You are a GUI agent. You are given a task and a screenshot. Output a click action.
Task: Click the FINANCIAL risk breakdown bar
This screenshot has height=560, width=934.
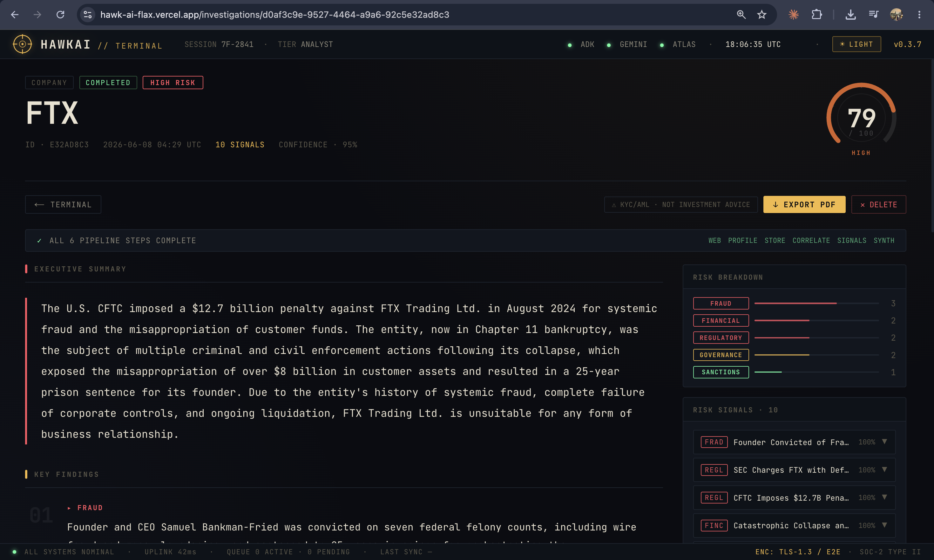point(816,320)
